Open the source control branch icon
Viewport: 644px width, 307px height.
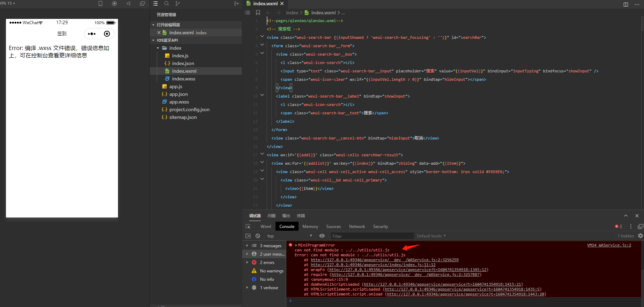coord(178,3)
